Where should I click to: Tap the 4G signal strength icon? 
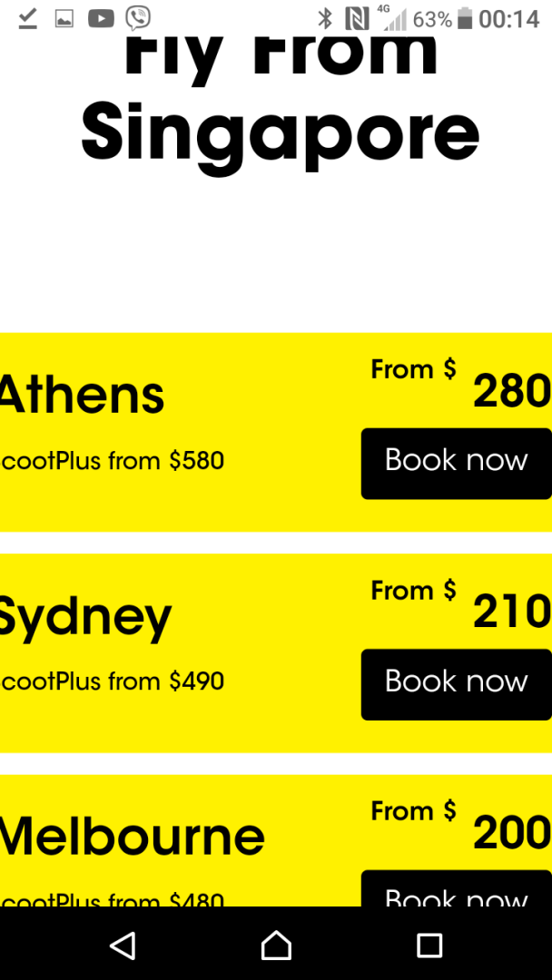pos(394,19)
